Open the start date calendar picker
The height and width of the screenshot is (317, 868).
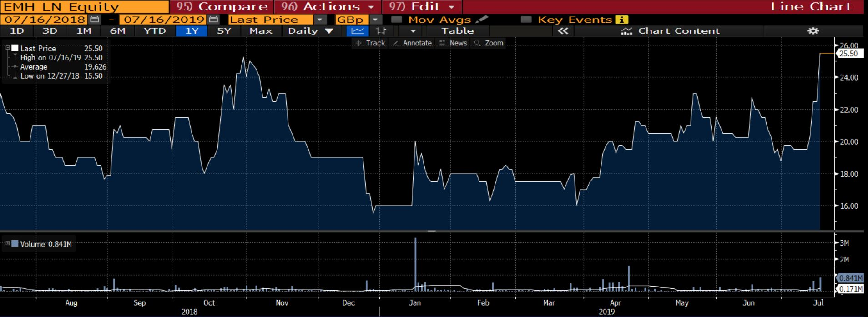pyautogui.click(x=95, y=20)
